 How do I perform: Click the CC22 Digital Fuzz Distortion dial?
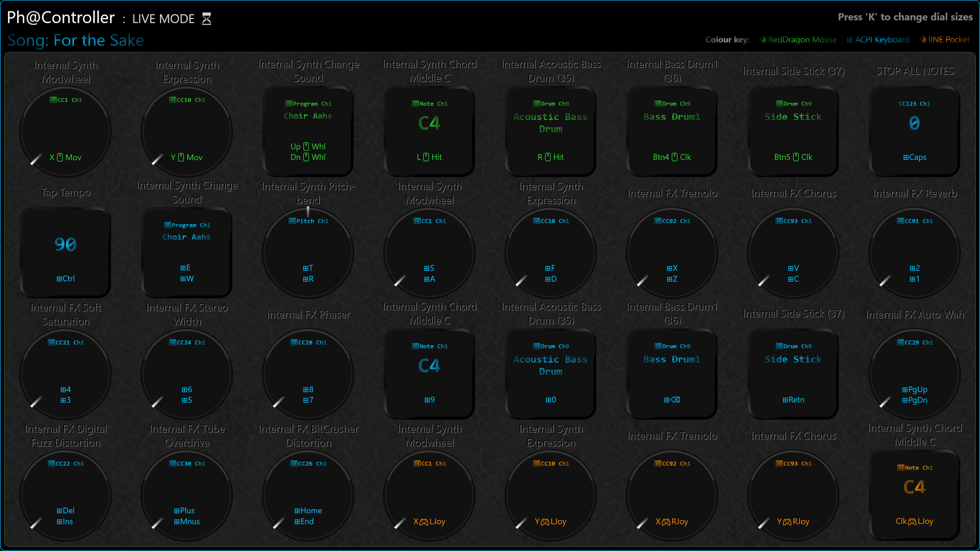tap(65, 496)
